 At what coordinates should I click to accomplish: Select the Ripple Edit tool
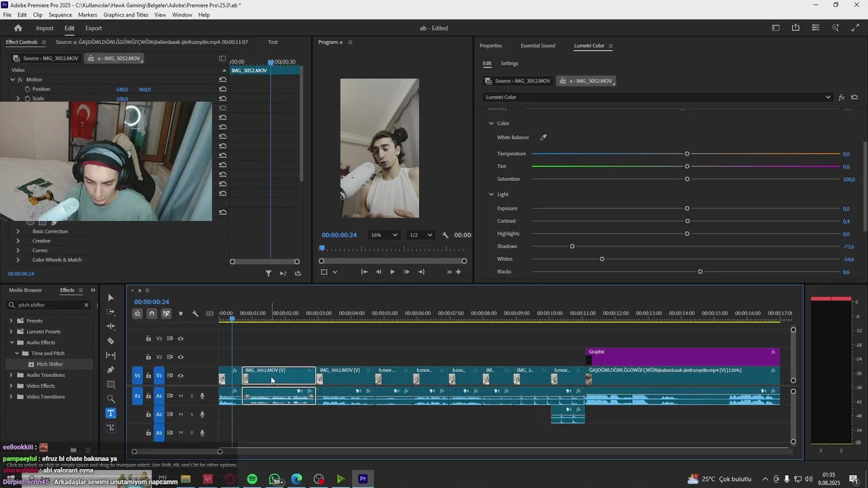(111, 327)
